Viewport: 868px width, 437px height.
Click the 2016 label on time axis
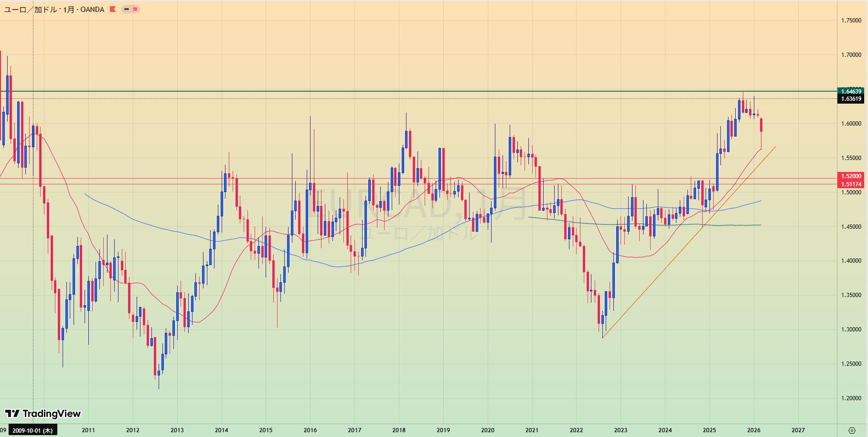tap(310, 430)
